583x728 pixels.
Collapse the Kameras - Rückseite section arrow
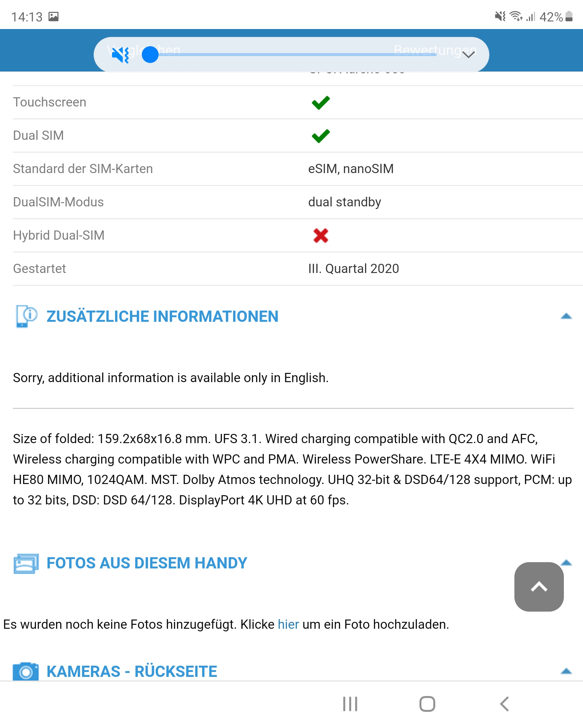pyautogui.click(x=566, y=671)
